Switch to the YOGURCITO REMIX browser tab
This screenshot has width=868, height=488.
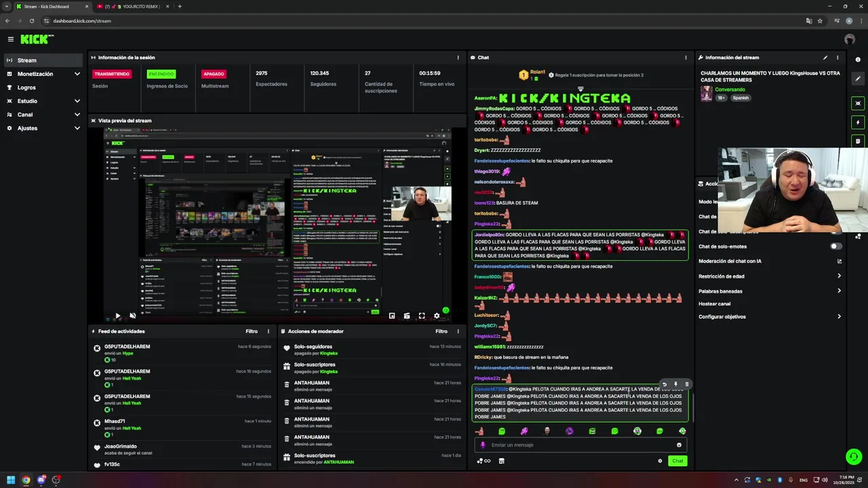click(132, 7)
